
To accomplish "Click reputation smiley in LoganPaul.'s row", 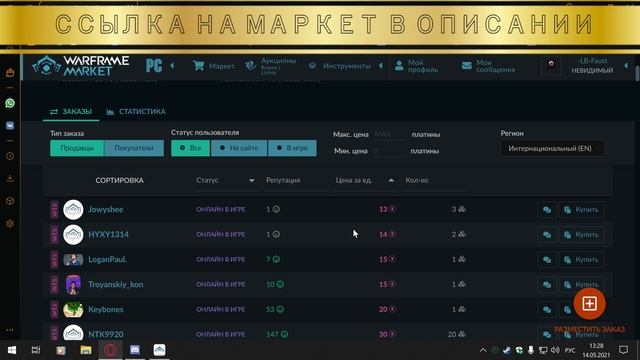I will point(276,259).
